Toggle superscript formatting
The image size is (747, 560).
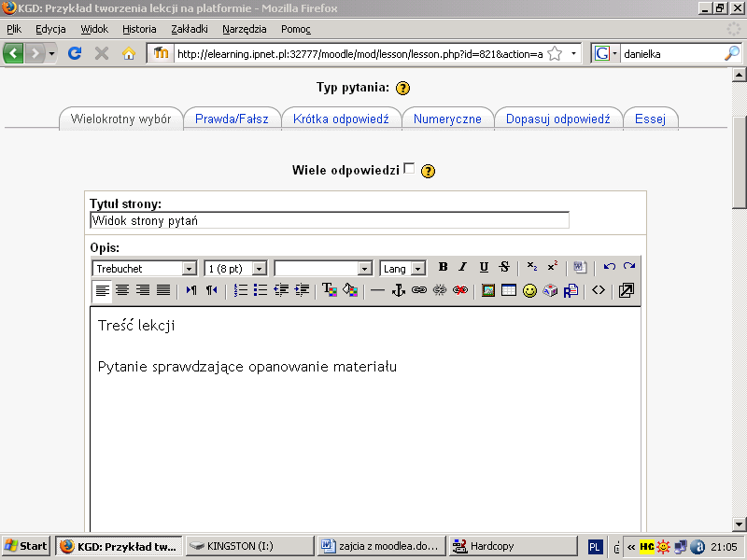point(553,267)
